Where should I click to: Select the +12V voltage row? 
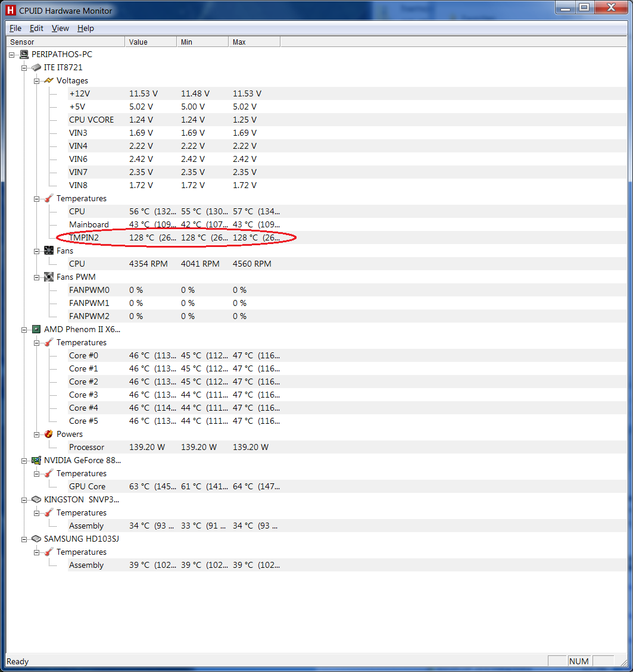click(347, 93)
